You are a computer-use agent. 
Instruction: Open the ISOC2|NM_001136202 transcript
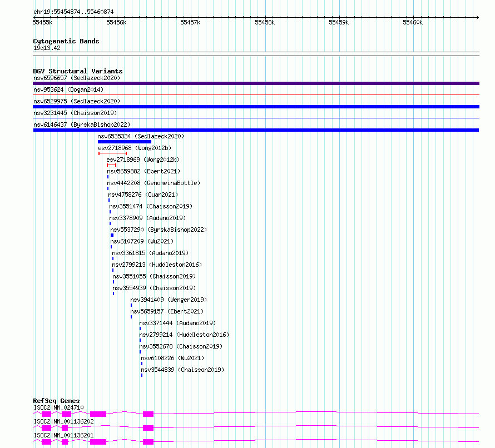click(64, 421)
